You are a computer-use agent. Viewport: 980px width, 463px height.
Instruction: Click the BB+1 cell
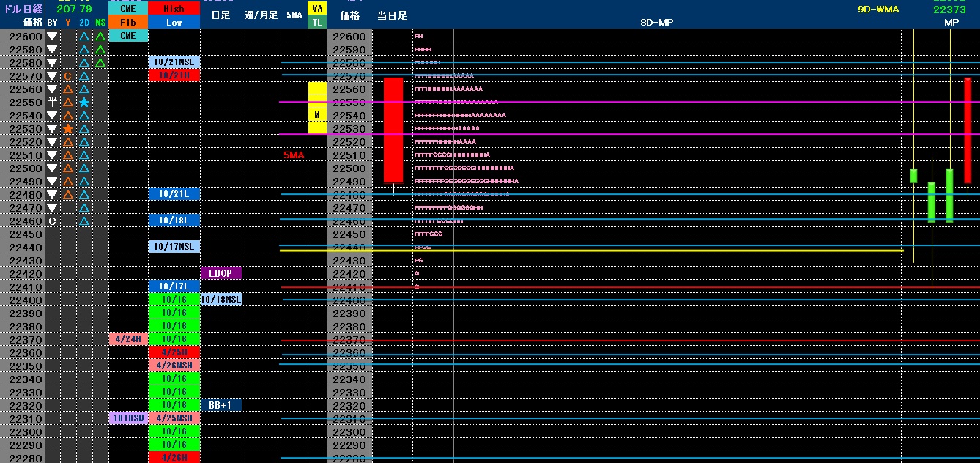point(220,405)
